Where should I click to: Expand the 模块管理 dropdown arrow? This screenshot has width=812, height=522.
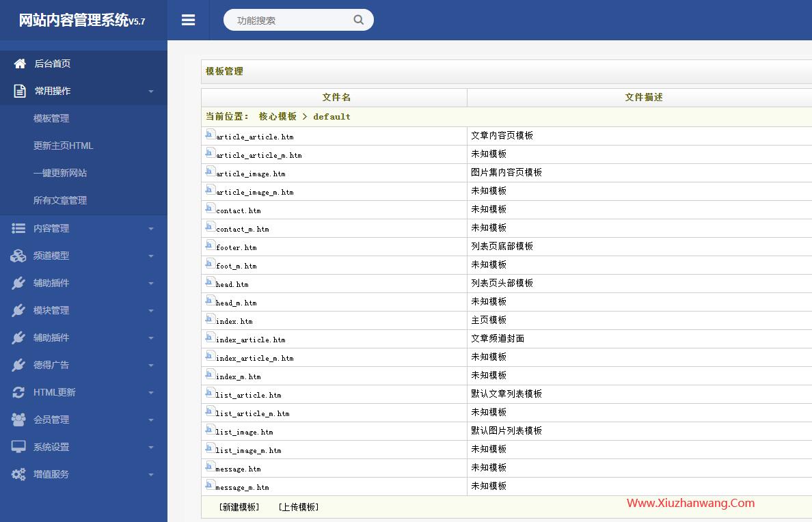click(151, 311)
